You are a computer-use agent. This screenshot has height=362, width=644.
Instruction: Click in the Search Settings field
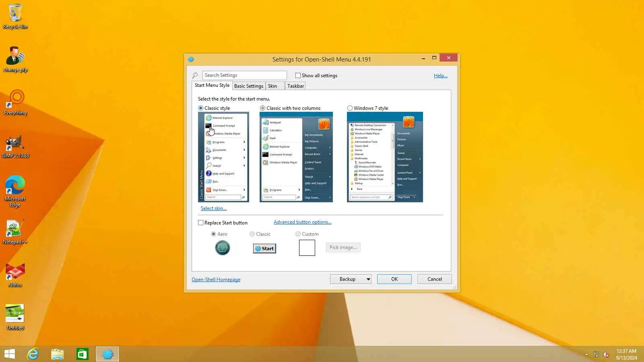tap(245, 75)
